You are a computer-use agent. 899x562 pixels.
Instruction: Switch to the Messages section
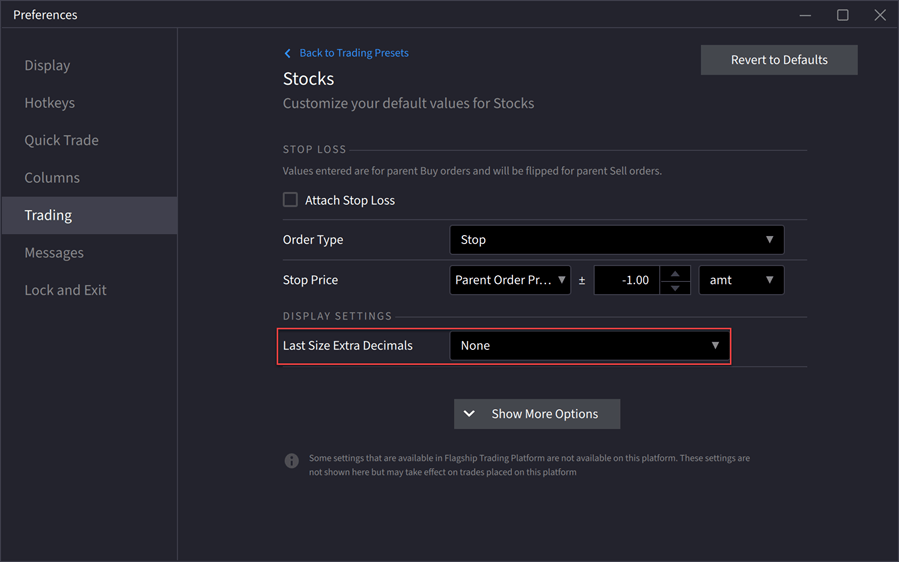coord(54,253)
